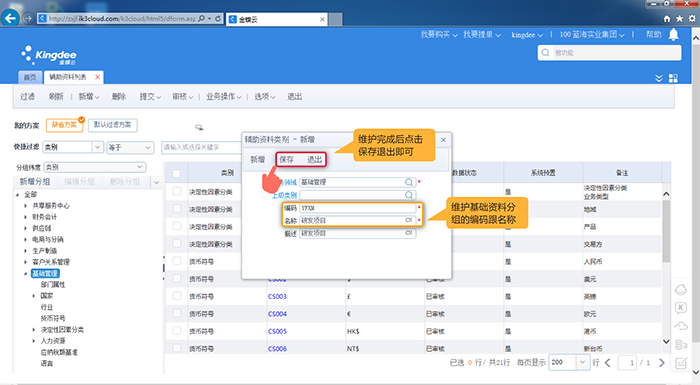Viewport: 700px width, 385px height.
Task: Expand the 国家 tree node
Action: pyautogui.click(x=34, y=296)
